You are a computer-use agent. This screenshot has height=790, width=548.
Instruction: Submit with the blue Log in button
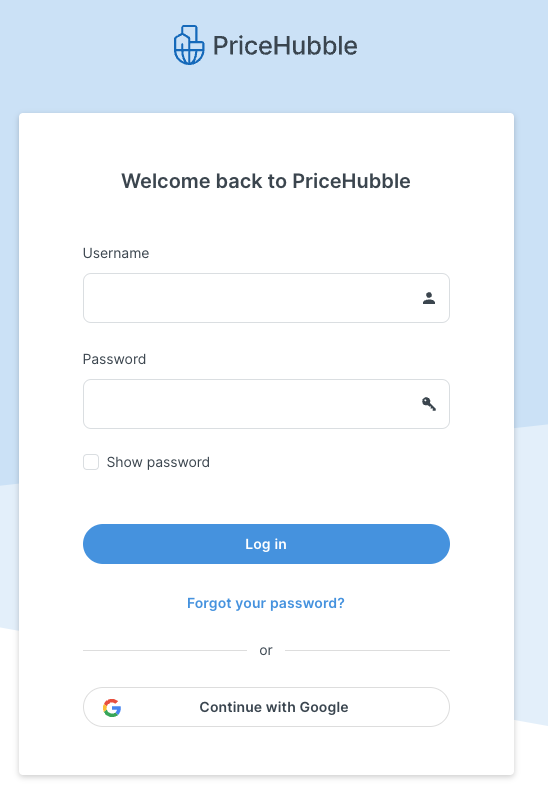coord(266,544)
